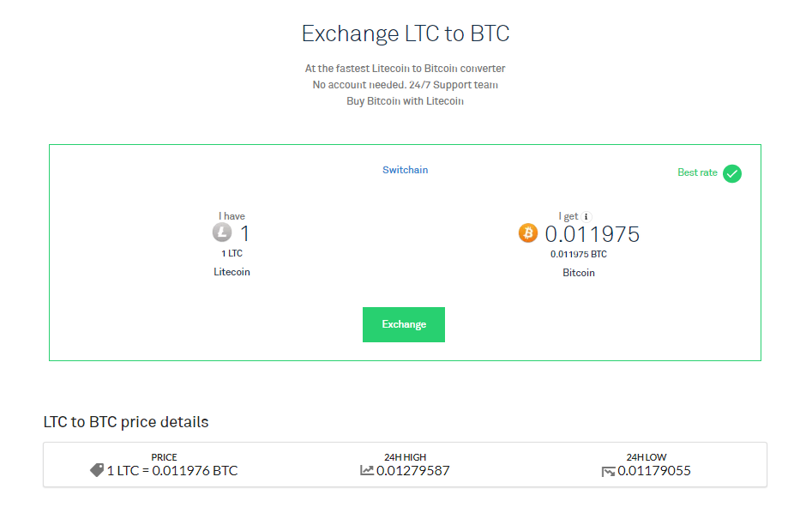Click the 0.011975 BTC label

579,254
